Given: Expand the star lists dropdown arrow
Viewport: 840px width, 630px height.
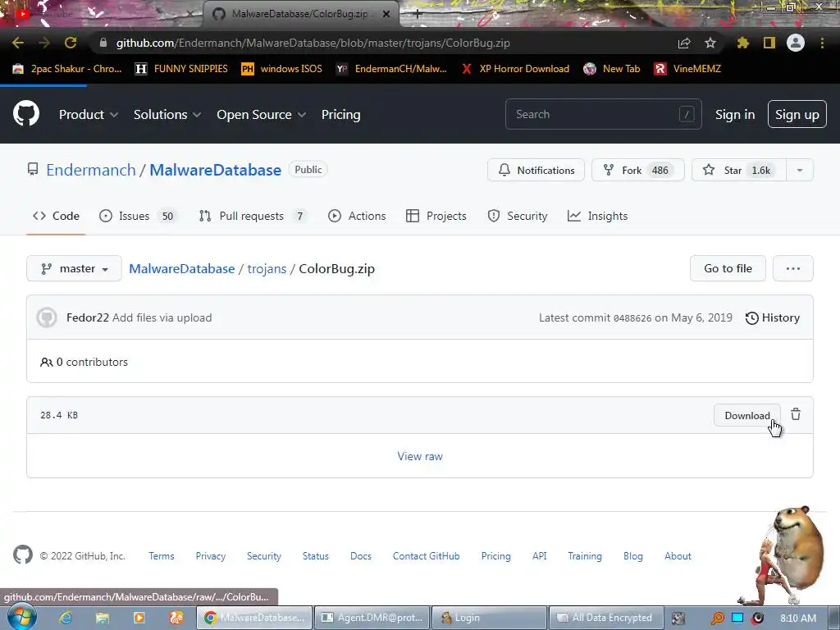Looking at the screenshot, I should 799,170.
